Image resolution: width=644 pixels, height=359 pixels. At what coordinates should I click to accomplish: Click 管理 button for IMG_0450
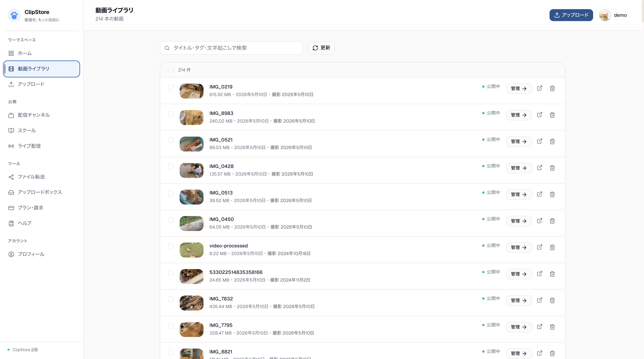tap(519, 221)
